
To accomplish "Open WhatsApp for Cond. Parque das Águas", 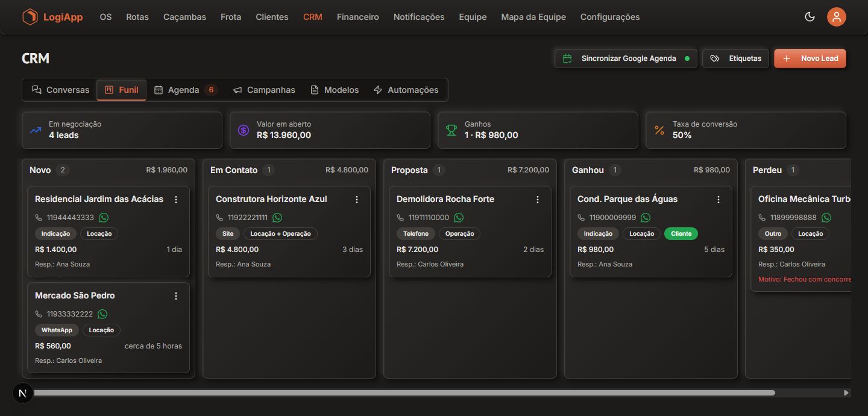I will pos(646,218).
